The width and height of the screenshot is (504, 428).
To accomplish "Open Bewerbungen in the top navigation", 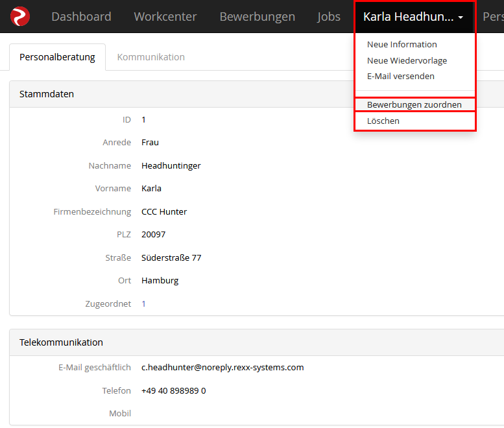I will click(257, 16).
